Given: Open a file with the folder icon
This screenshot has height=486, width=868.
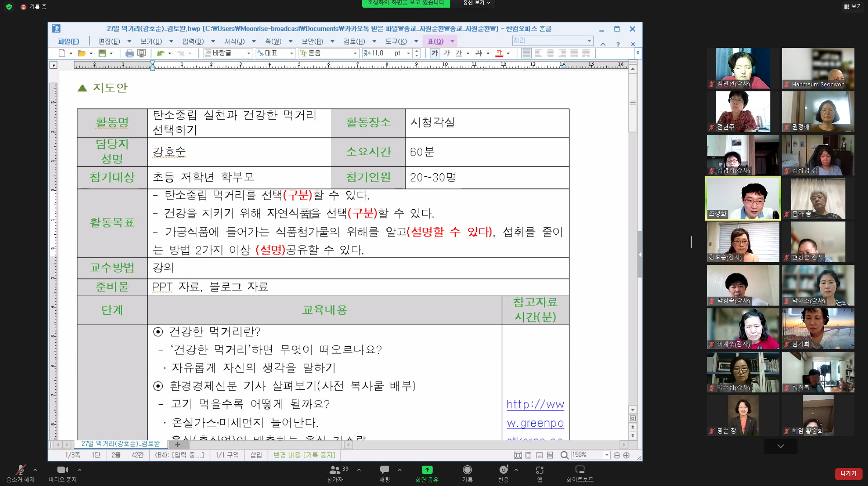Looking at the screenshot, I should pyautogui.click(x=83, y=53).
